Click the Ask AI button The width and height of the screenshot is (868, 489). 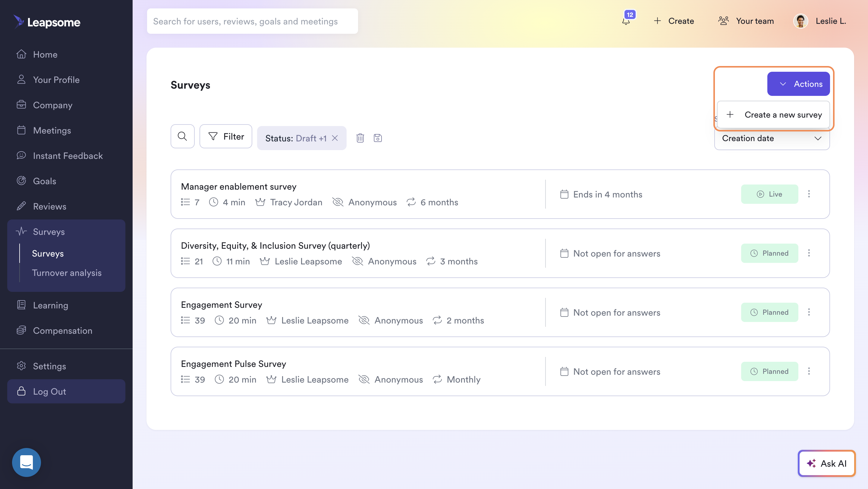[826, 463]
